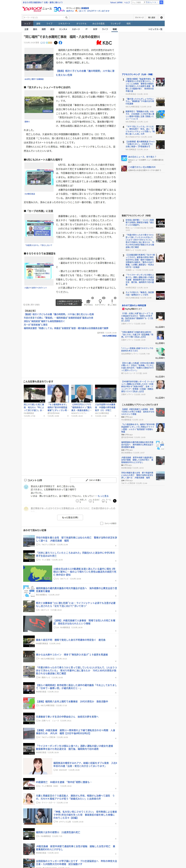Dismiss recommended article from FBS福岡放送
This screenshot has width=186, height=868.
pyautogui.click(x=44, y=416)
